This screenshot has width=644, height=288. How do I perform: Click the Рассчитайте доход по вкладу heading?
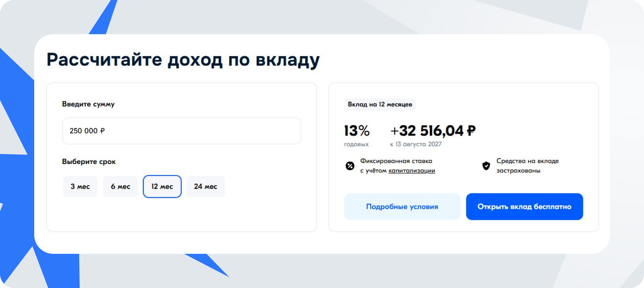(183, 60)
